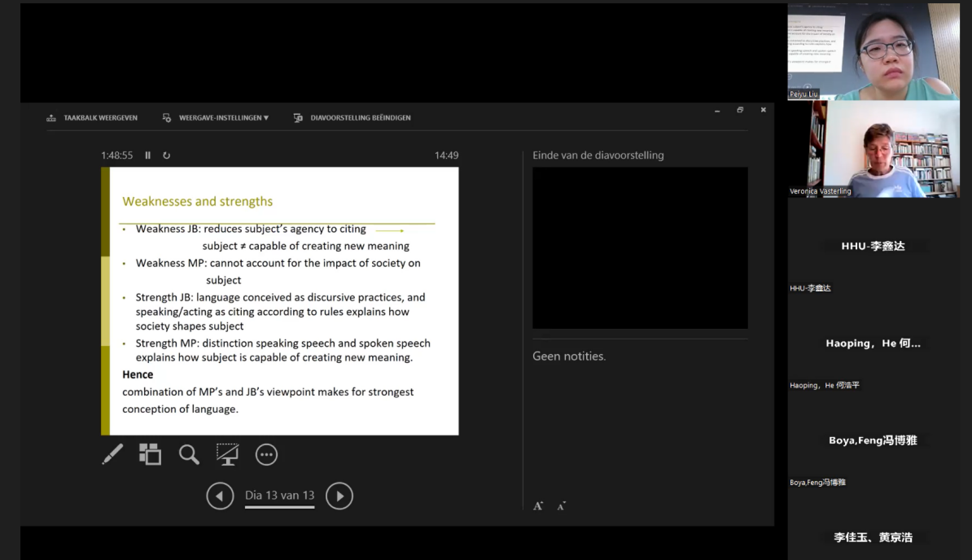
Task: Advance to next slide arrow
Action: 339,496
